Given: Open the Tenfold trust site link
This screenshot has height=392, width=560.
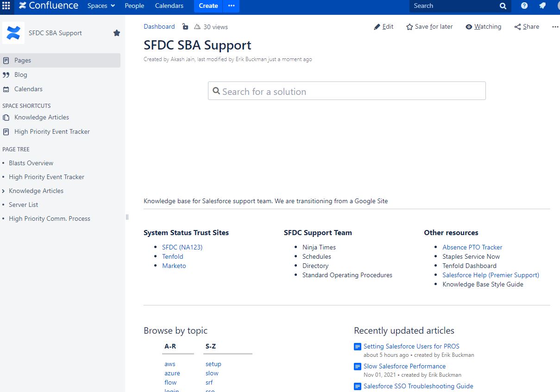Looking at the screenshot, I should [173, 256].
